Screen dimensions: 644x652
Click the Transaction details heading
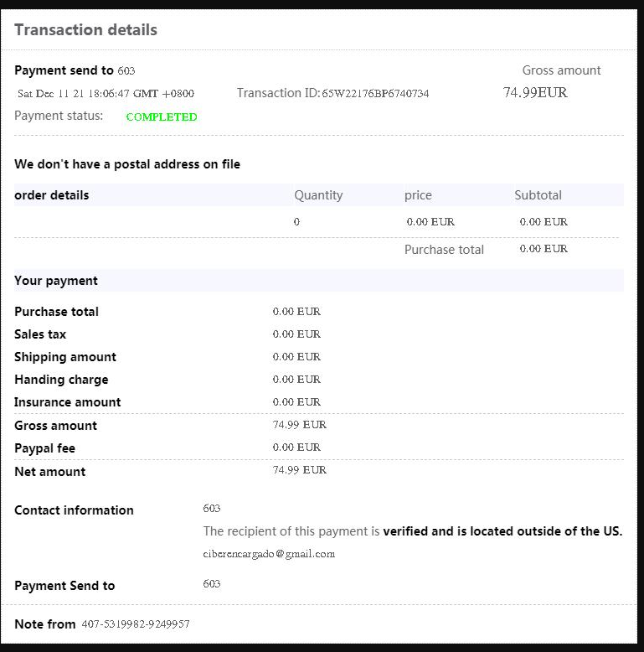coord(85,30)
